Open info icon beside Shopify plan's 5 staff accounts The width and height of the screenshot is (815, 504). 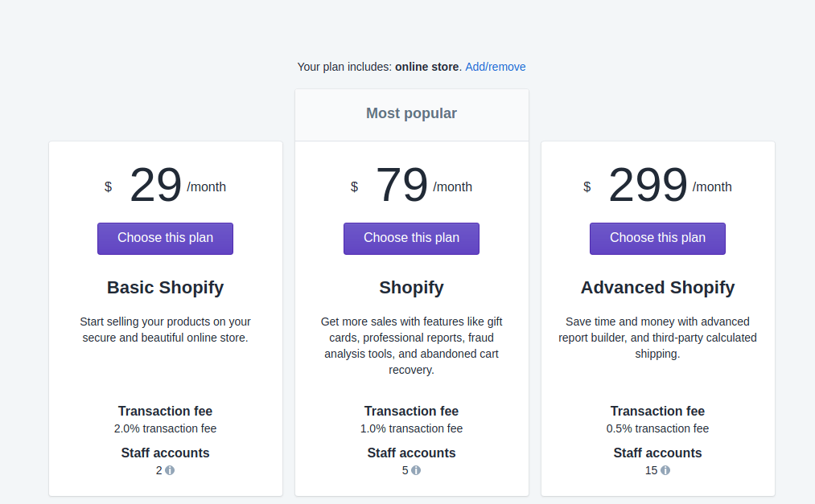click(x=416, y=470)
